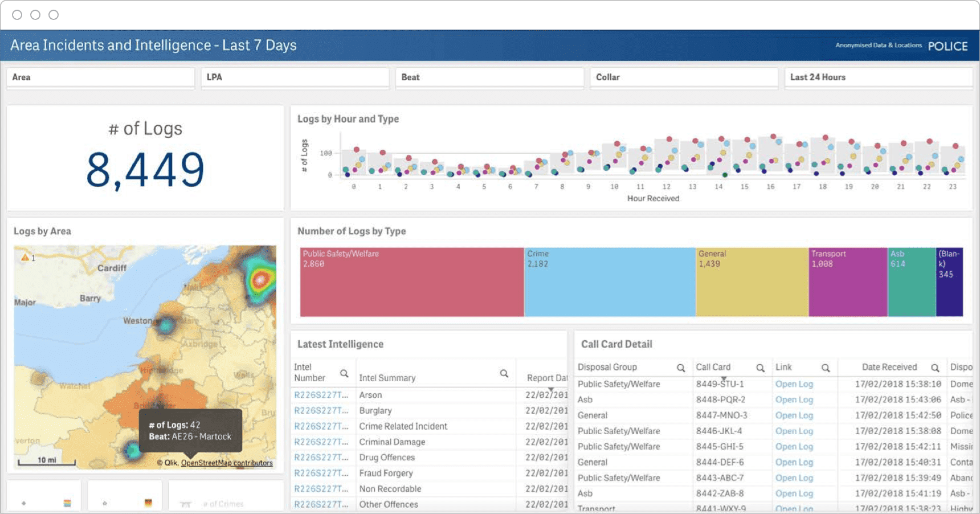Search the Link column
The image size is (980, 514).
(x=825, y=368)
